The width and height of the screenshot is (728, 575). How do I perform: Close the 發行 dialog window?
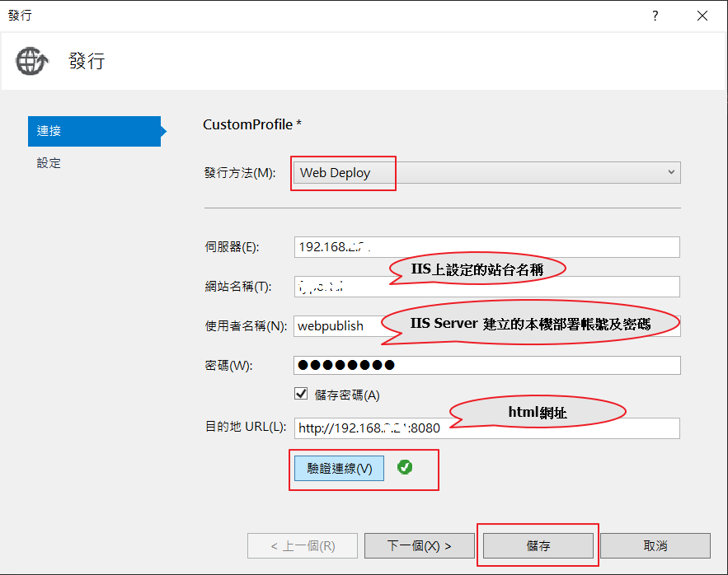pyautogui.click(x=702, y=16)
